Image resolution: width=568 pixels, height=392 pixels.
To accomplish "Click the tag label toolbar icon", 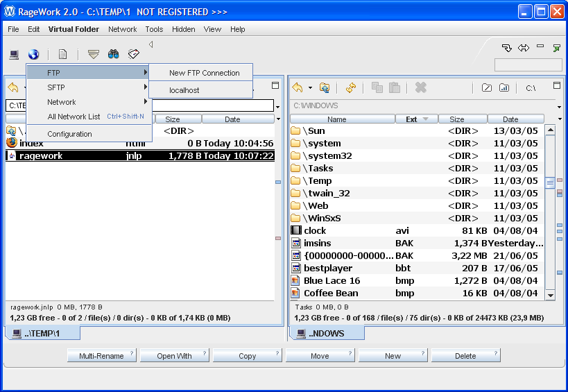I will pos(134,54).
